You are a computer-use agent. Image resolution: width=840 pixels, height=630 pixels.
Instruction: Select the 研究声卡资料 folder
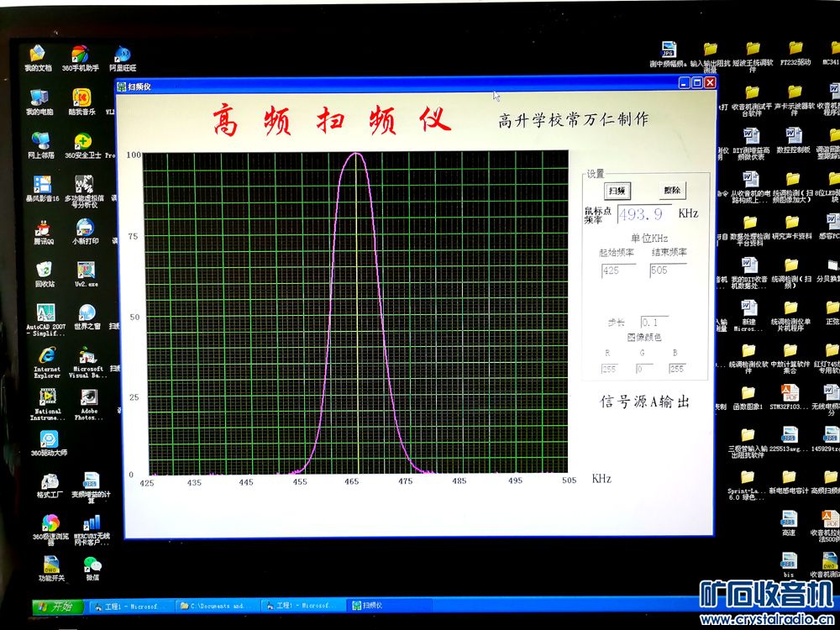coord(792,227)
